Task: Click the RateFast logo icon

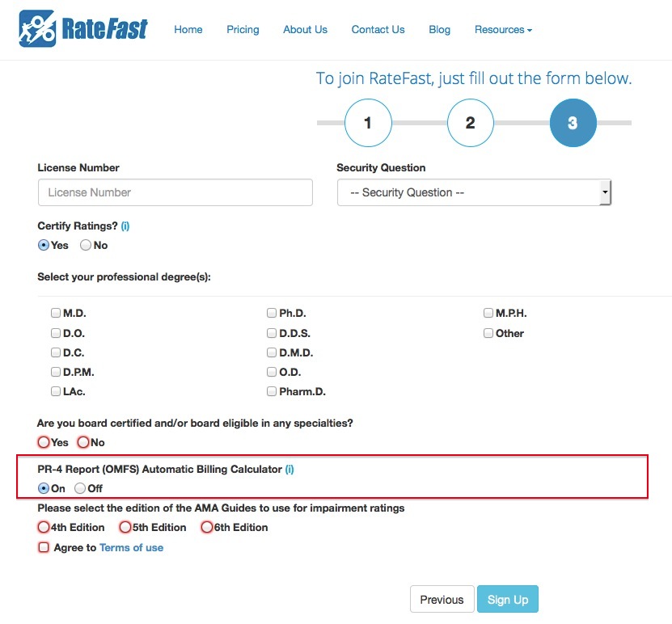Action: [x=37, y=29]
